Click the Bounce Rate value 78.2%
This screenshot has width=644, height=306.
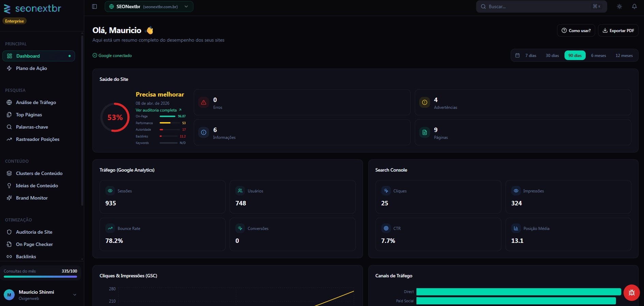point(114,241)
